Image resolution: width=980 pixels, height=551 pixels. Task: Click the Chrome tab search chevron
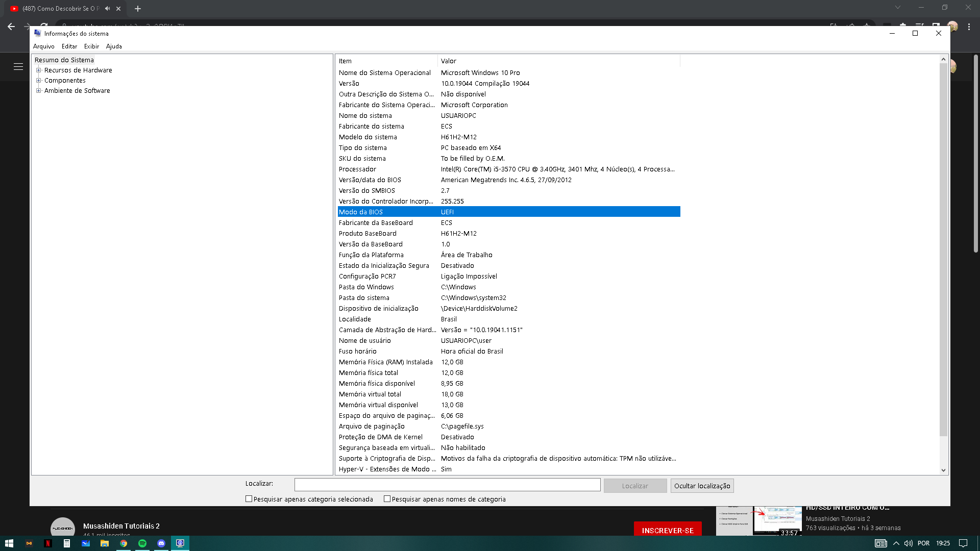pyautogui.click(x=897, y=7)
